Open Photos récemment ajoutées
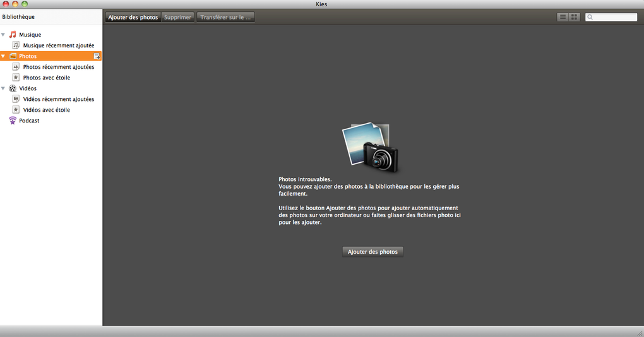The width and height of the screenshot is (644, 337). pyautogui.click(x=59, y=66)
